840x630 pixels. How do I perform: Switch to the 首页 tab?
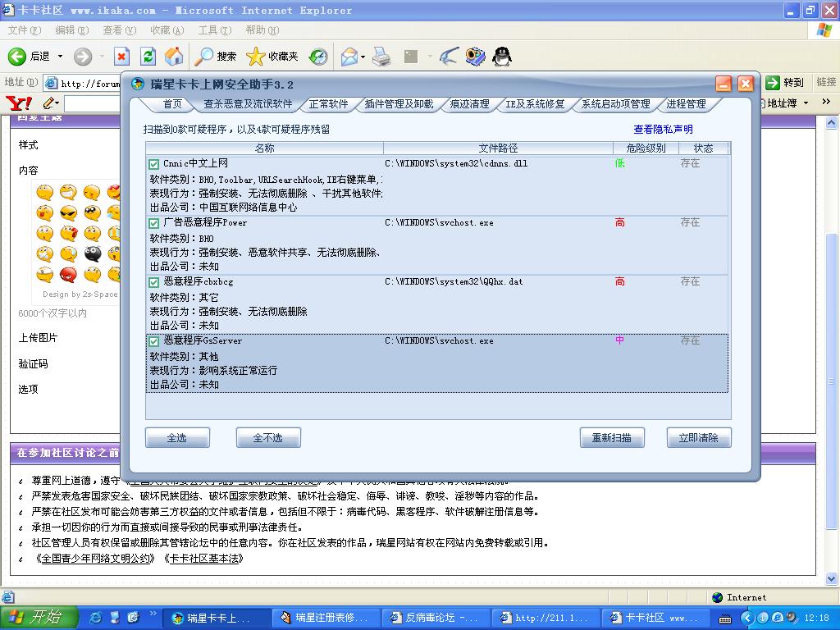click(172, 104)
